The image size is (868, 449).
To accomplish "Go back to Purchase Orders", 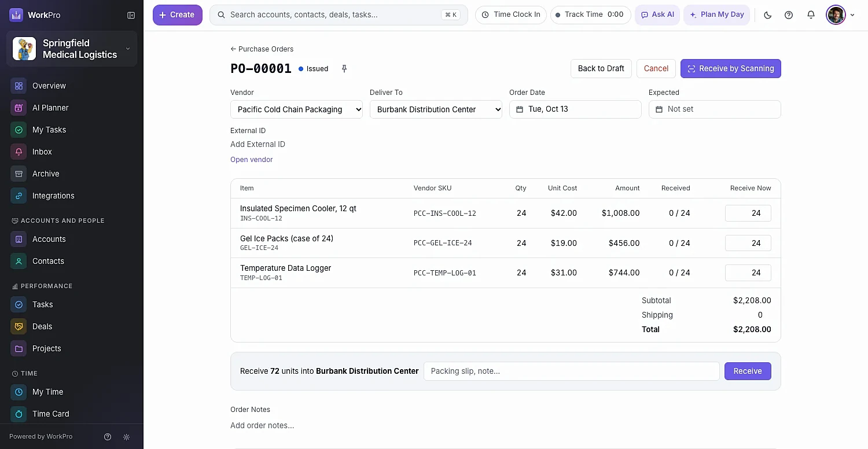I will tap(262, 49).
